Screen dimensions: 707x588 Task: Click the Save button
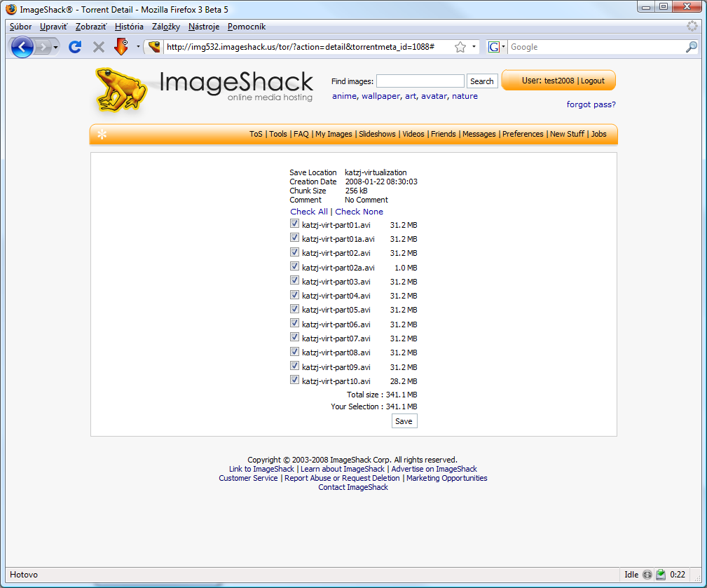(x=404, y=421)
